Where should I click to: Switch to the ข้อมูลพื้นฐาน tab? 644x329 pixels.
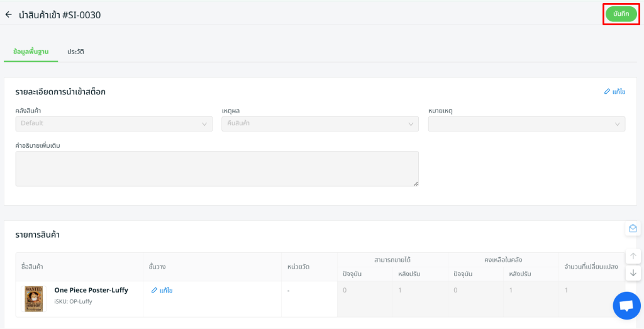click(x=31, y=52)
